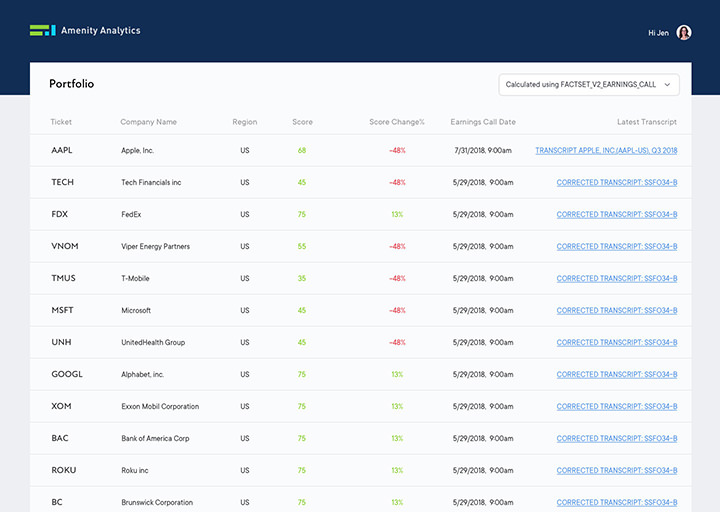The width and height of the screenshot is (720, 512).
Task: Open the corrected transcript link for TECH row
Action: tap(617, 182)
